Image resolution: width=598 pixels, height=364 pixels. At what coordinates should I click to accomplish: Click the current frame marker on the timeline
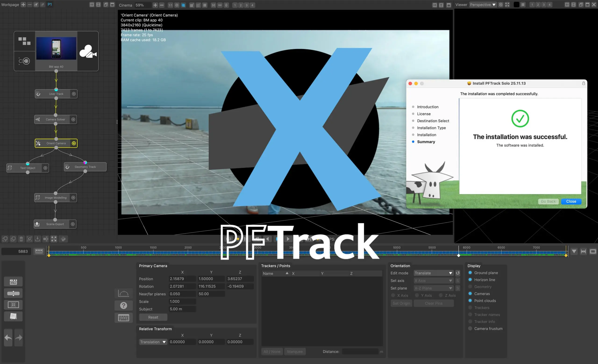tap(459, 256)
